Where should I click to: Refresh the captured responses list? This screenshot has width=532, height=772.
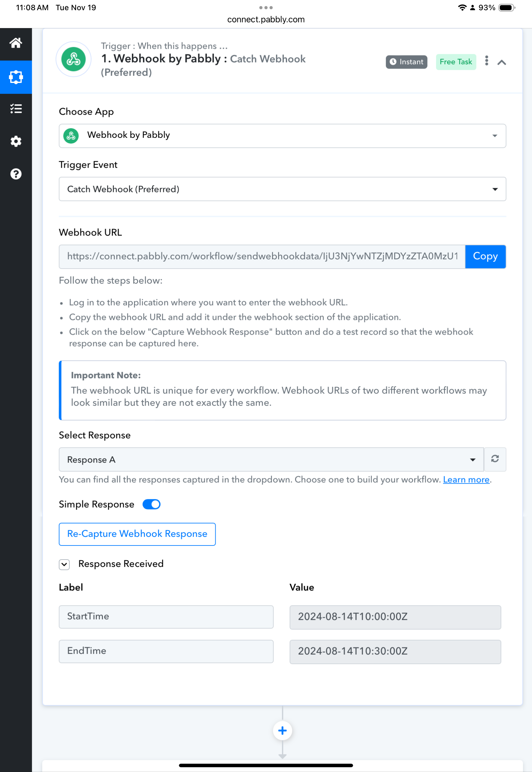[x=495, y=459]
